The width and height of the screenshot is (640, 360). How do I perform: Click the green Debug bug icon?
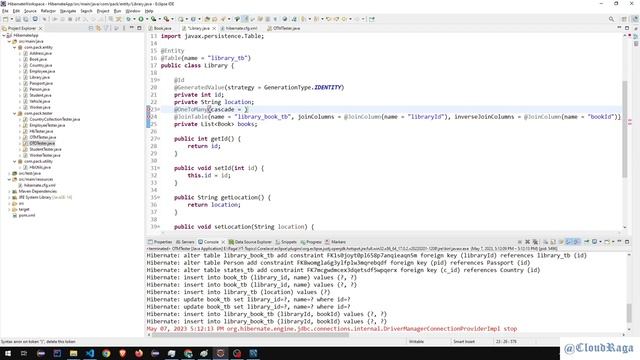pos(128,19)
